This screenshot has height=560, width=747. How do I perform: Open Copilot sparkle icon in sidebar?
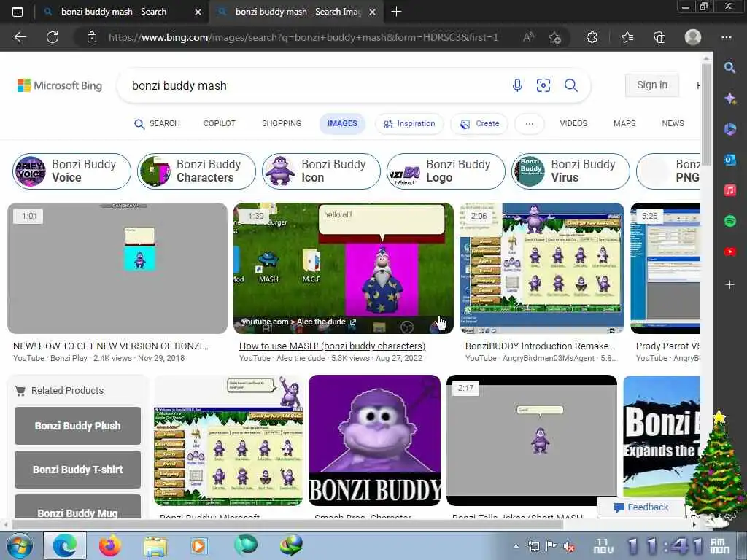click(729, 98)
